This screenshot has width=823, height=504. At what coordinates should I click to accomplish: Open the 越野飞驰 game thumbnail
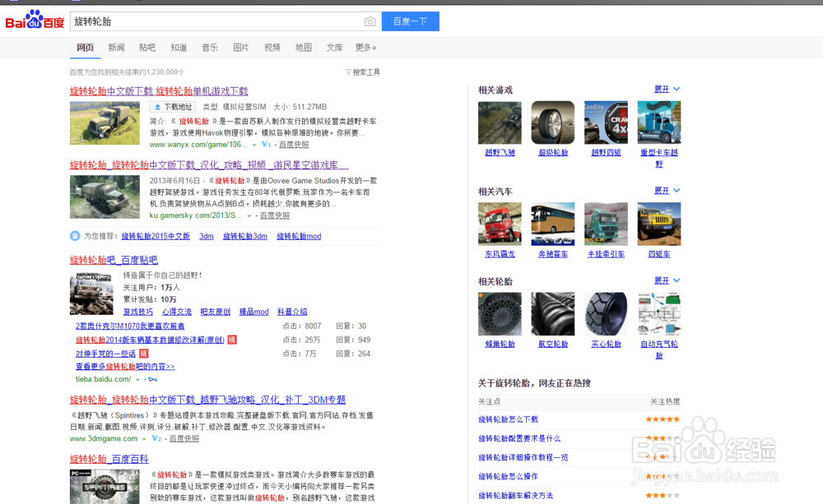[500, 123]
